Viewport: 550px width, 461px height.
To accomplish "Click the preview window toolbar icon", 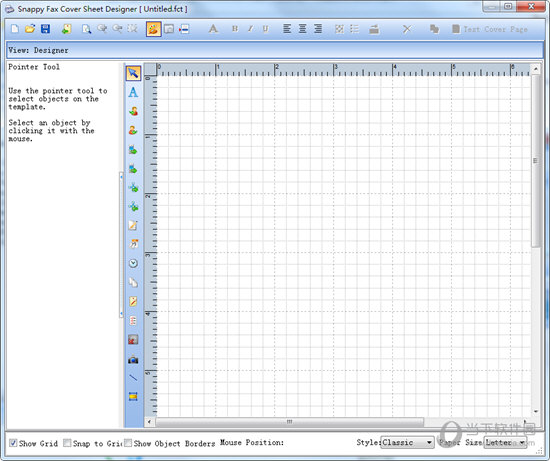I will pos(169,29).
